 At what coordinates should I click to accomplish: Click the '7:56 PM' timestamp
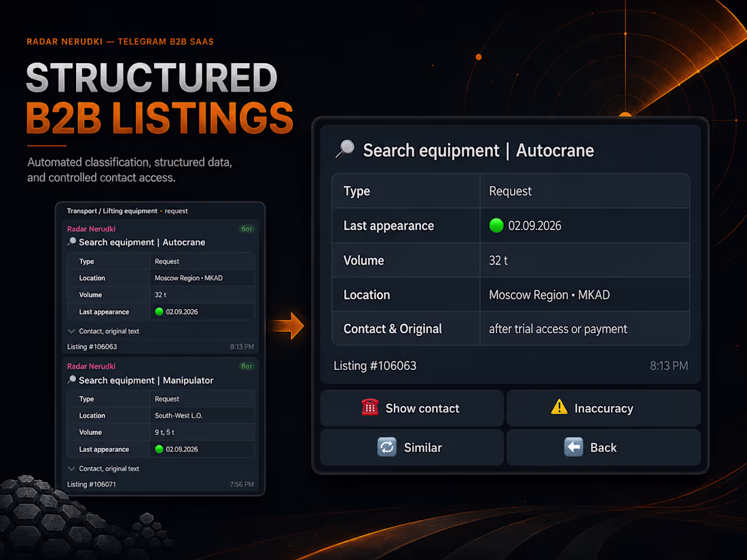(242, 484)
